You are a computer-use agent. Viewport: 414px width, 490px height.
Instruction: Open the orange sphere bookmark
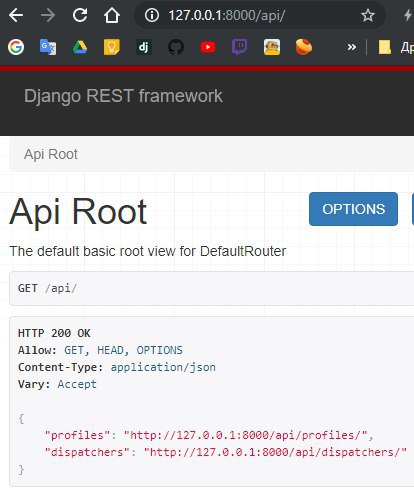(x=304, y=47)
